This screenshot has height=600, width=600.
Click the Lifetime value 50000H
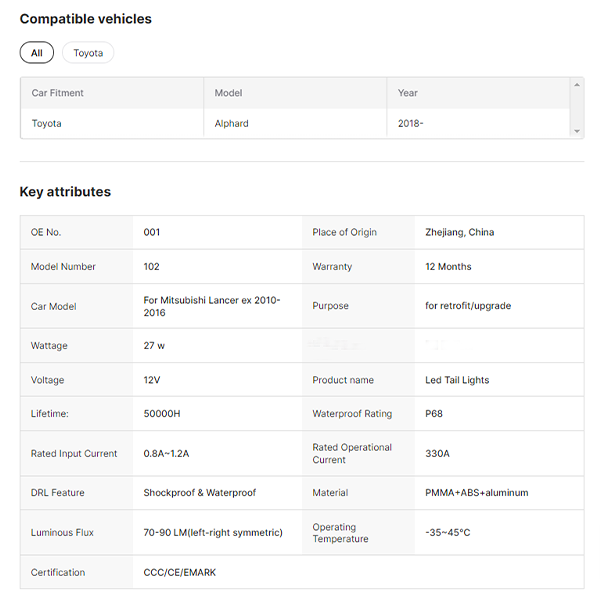(162, 414)
